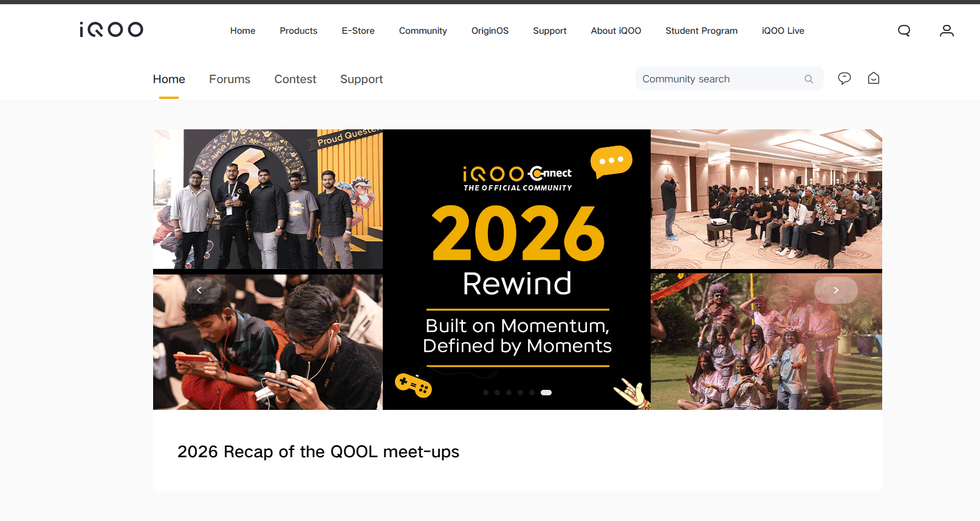
Task: Select the fifth carousel dot indicator
Action: pyautogui.click(x=532, y=393)
